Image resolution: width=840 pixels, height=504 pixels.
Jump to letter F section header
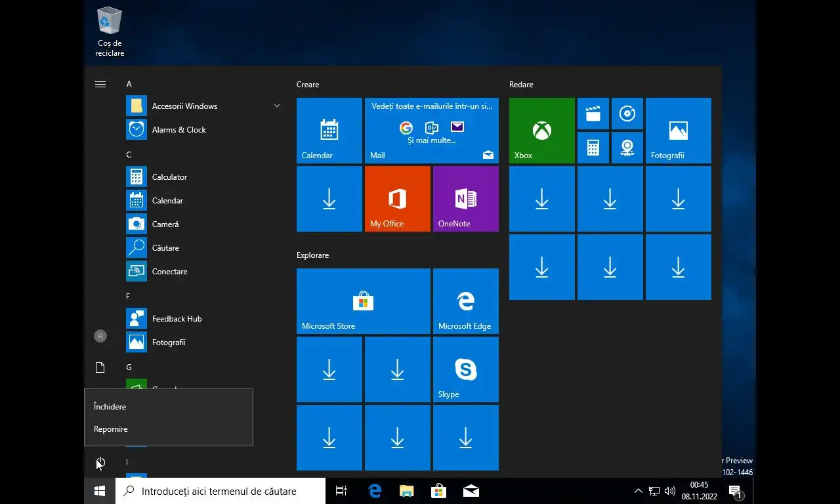pos(128,297)
